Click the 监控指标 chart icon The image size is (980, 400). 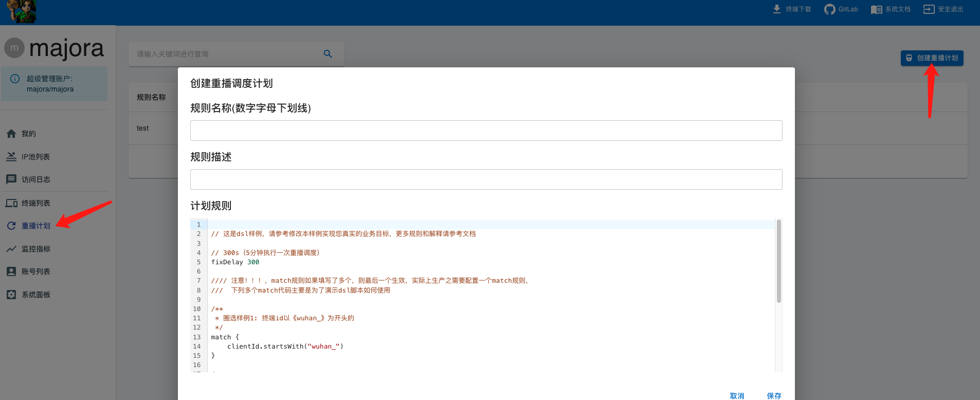pos(11,249)
